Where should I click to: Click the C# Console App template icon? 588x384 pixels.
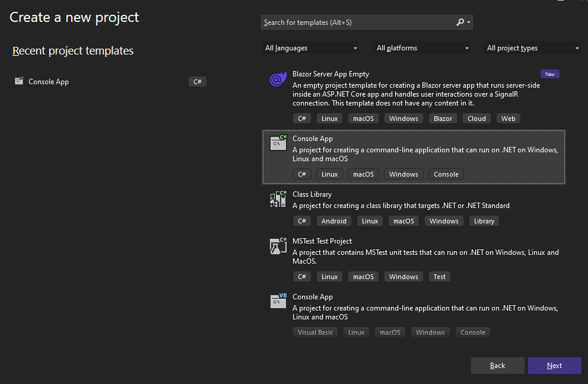click(278, 143)
